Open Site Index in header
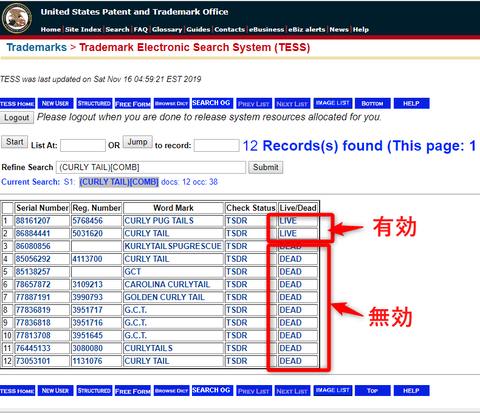The image size is (480, 413). (83, 30)
